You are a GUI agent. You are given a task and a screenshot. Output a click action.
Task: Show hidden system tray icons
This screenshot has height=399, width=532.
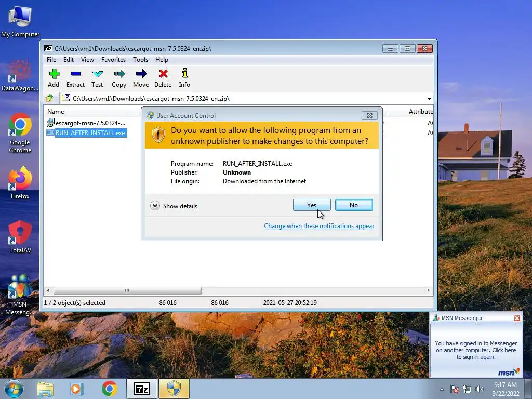pos(442,389)
